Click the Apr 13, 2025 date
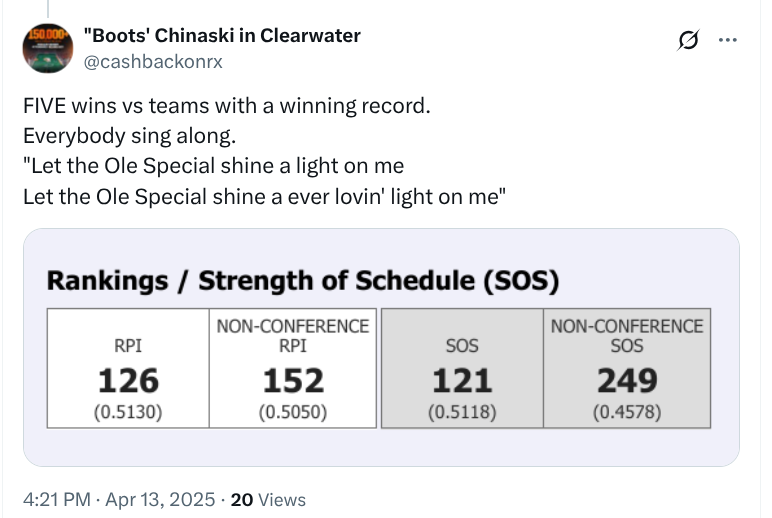772x518 pixels. [160, 500]
